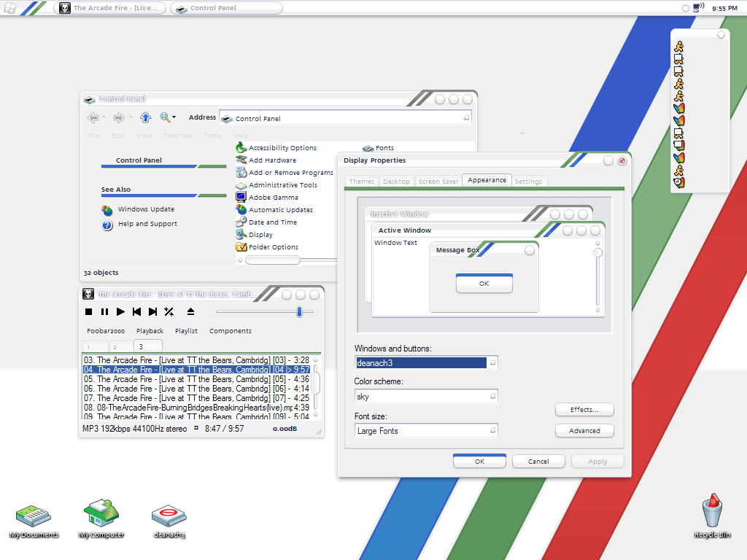This screenshot has width=747, height=560.
Task: Open Windows Update link
Action: pos(138,209)
